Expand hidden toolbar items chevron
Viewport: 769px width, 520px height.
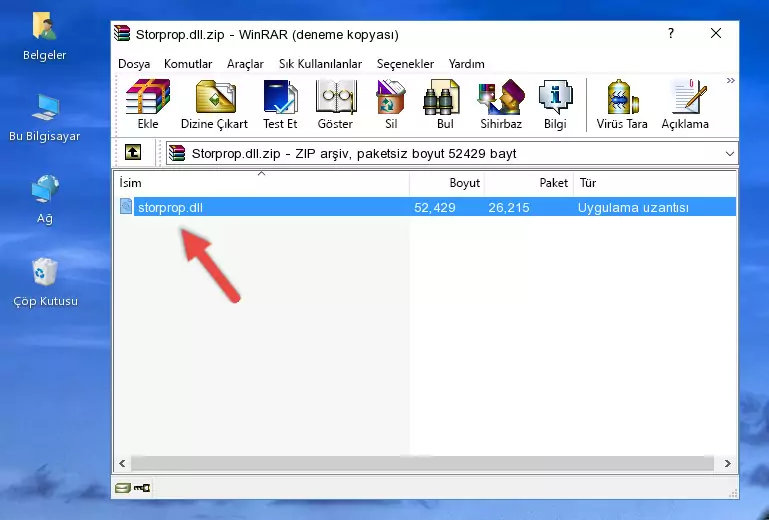(x=730, y=80)
